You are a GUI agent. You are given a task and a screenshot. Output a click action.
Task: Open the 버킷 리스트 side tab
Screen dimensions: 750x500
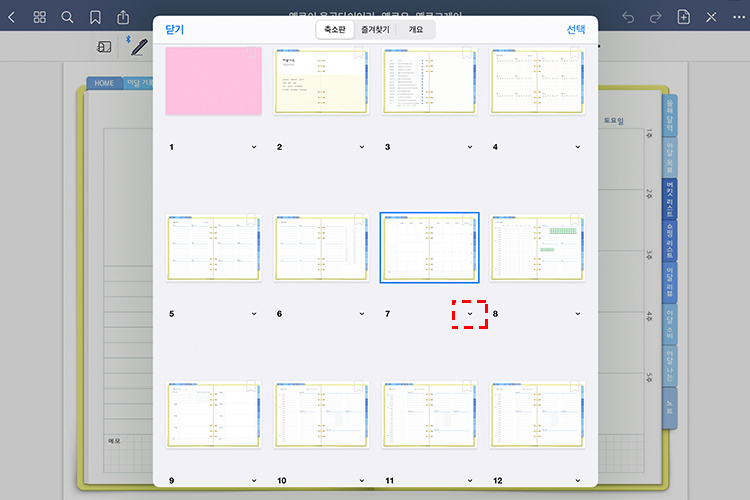pyautogui.click(x=670, y=199)
